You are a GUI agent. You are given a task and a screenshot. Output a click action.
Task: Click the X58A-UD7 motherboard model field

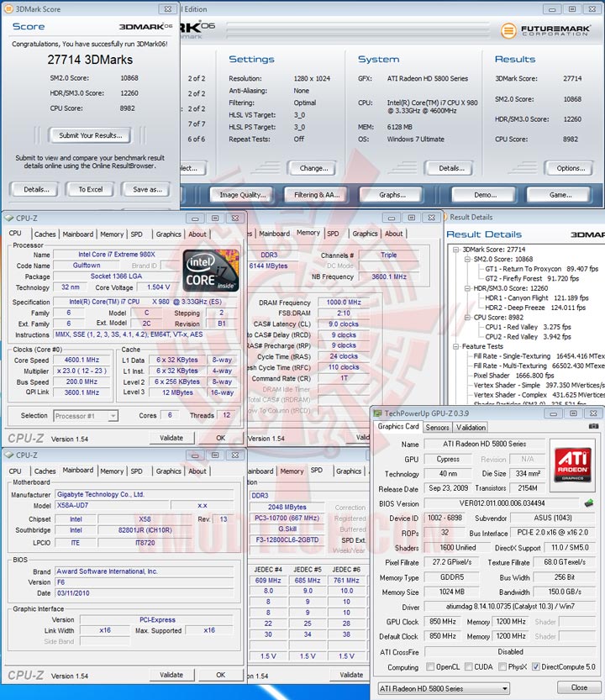(112, 505)
